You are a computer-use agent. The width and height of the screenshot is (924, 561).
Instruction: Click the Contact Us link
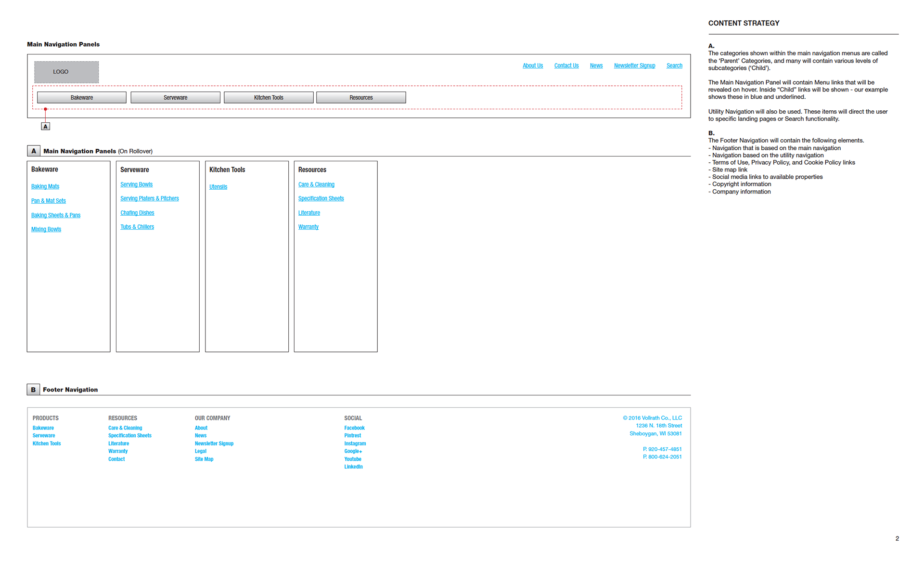tap(566, 65)
